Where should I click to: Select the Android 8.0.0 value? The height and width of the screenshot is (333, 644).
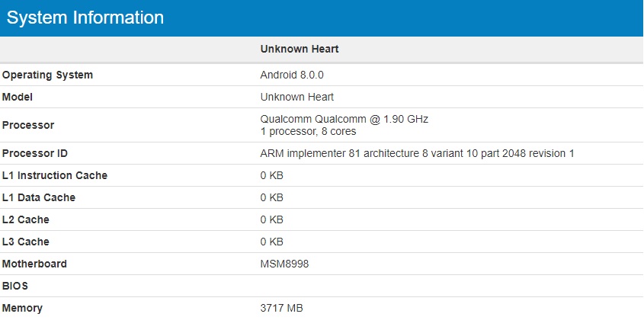[292, 75]
